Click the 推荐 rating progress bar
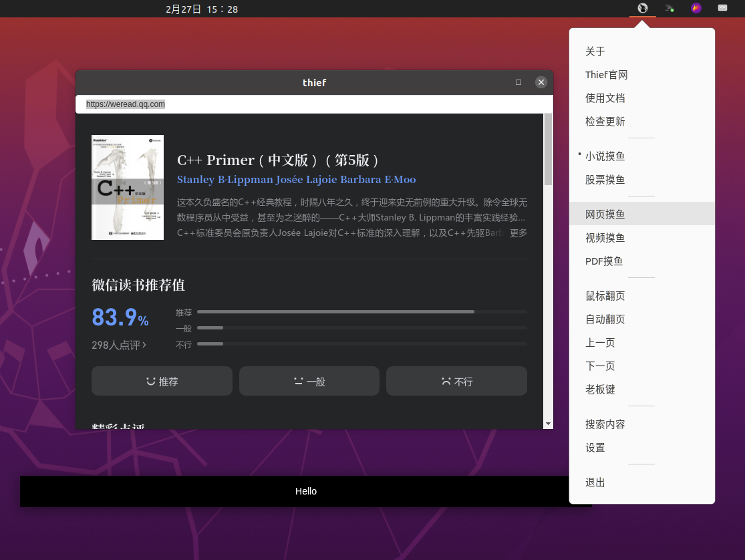745x560 pixels. tap(361, 312)
